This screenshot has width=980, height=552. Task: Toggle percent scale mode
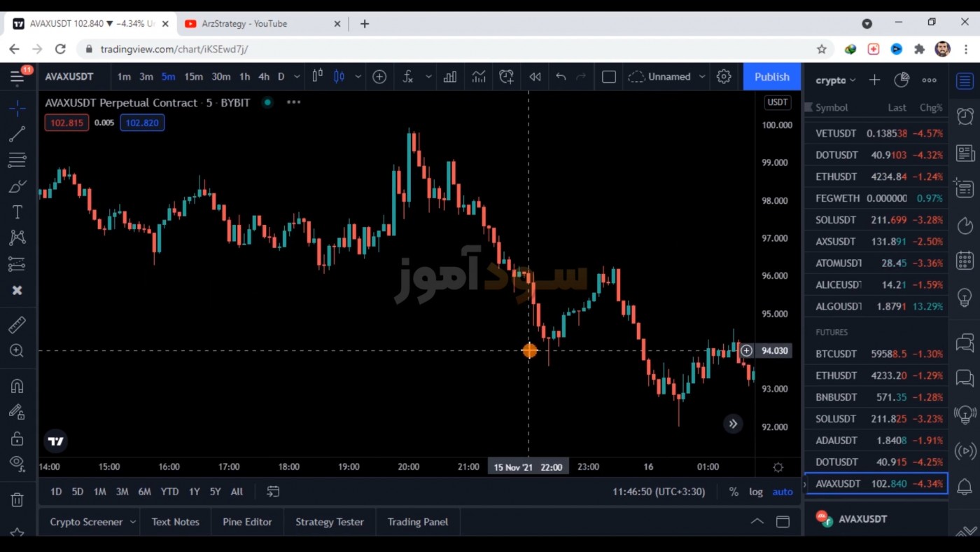tap(734, 492)
